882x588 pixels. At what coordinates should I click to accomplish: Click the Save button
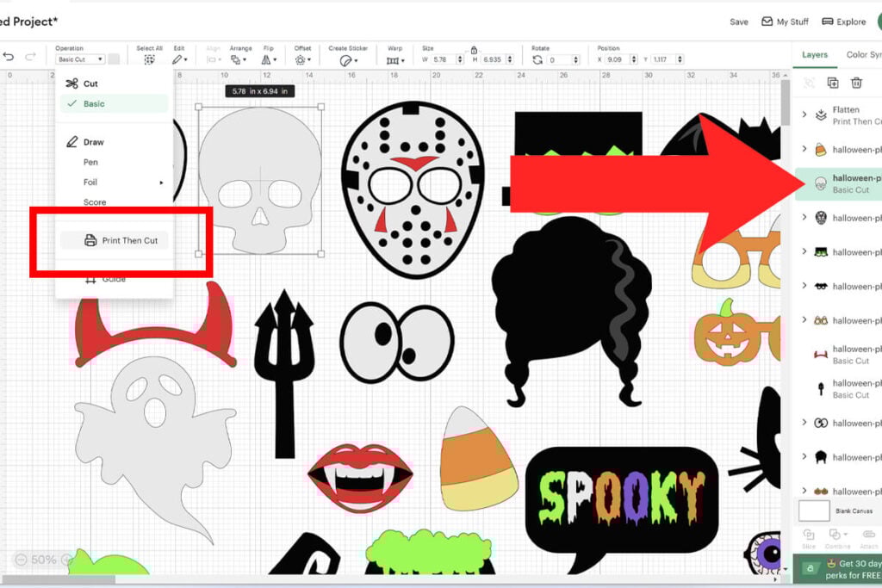[738, 22]
